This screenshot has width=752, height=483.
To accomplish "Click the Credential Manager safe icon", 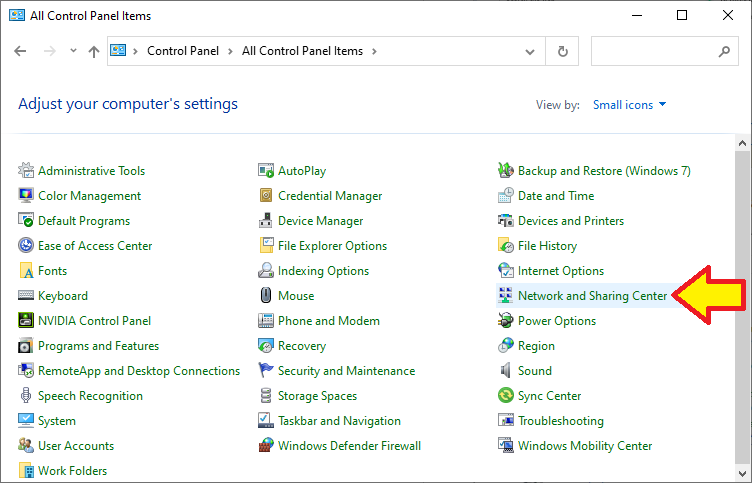I will point(266,195).
